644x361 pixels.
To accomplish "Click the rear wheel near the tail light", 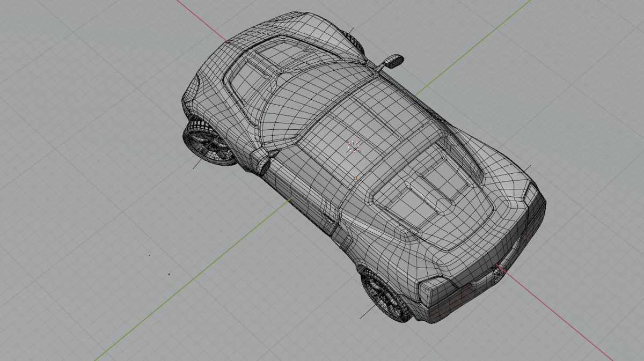I will tap(385, 296).
